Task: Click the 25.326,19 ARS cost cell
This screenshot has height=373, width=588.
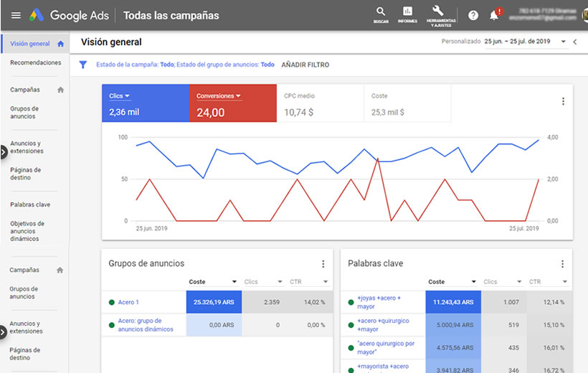Action: click(214, 302)
